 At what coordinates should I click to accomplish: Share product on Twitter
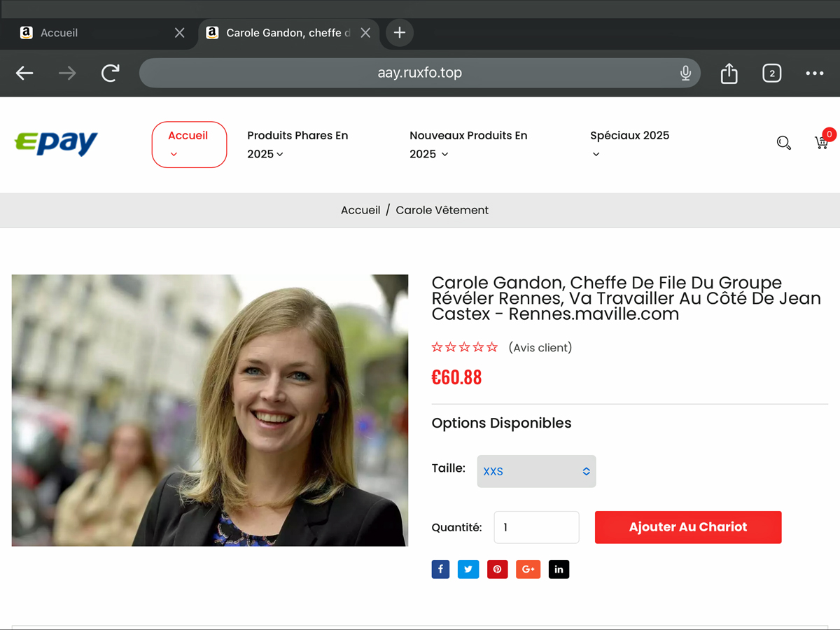pos(468,569)
